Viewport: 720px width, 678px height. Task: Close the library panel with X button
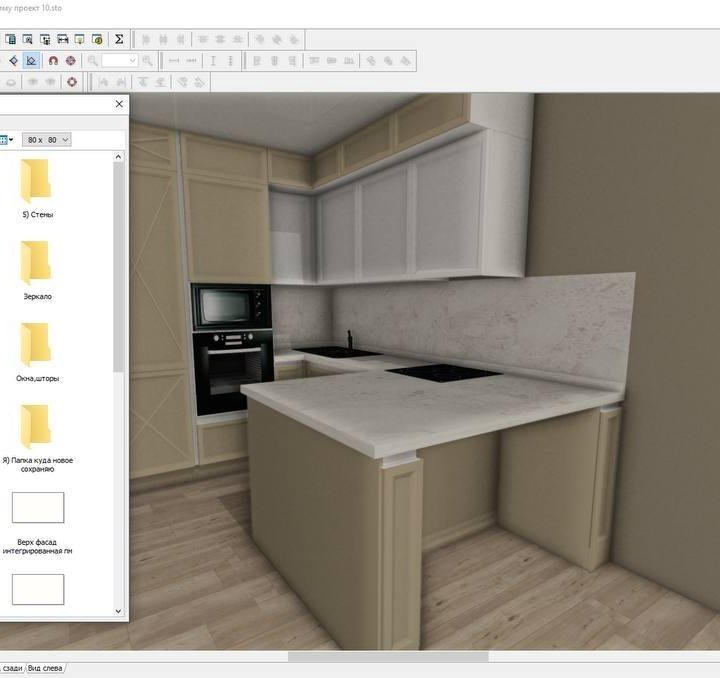[x=119, y=104]
